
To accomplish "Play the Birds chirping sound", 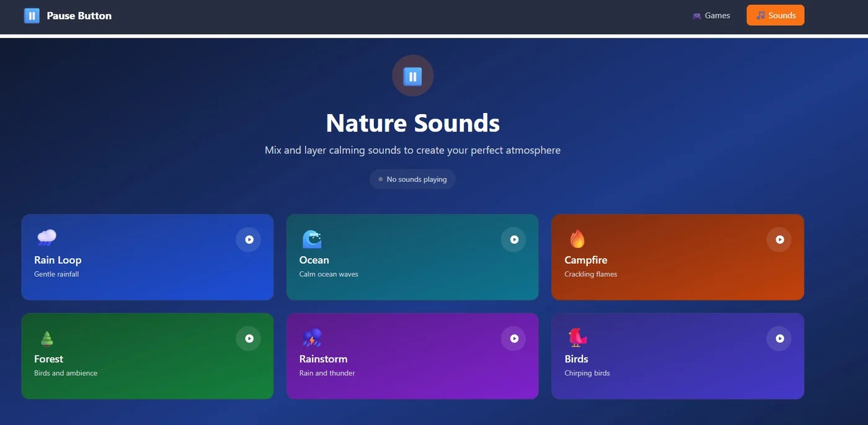I will 779,338.
